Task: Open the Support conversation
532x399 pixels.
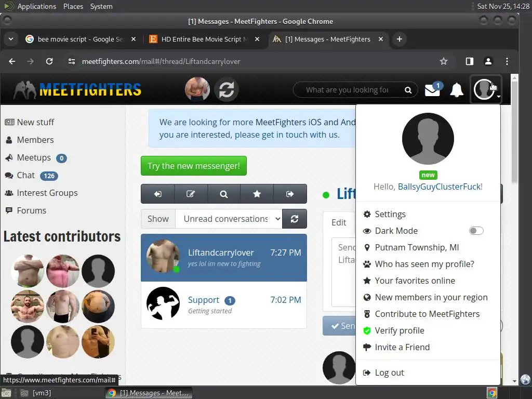Action: tap(224, 304)
